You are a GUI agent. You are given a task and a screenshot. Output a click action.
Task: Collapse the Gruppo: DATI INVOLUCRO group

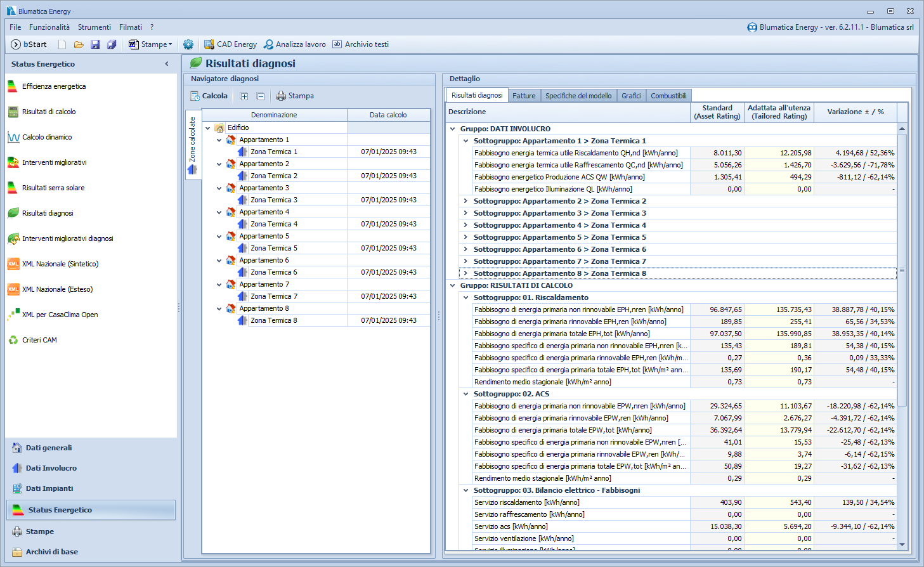pyautogui.click(x=452, y=129)
